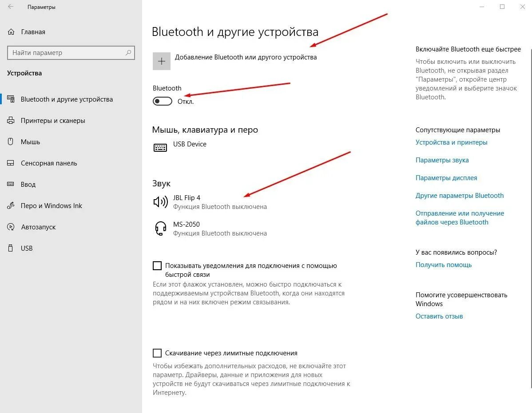Open Автозапуск settings section

click(x=38, y=227)
